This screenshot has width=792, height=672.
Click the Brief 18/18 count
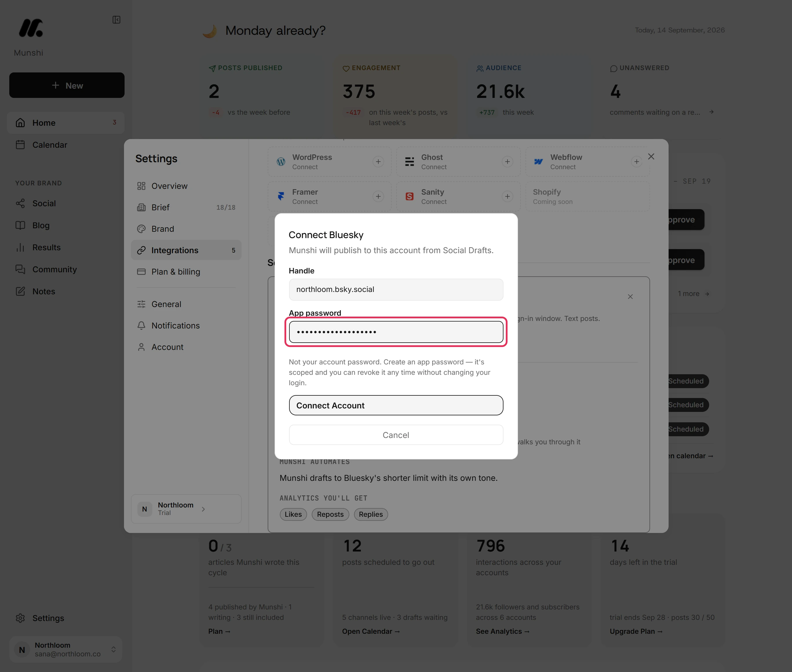pos(226,207)
